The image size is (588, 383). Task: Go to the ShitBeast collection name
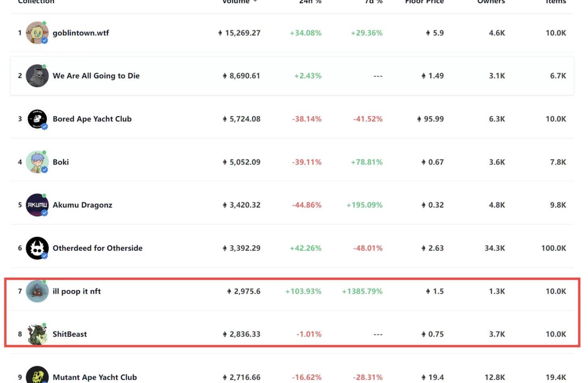click(70, 334)
